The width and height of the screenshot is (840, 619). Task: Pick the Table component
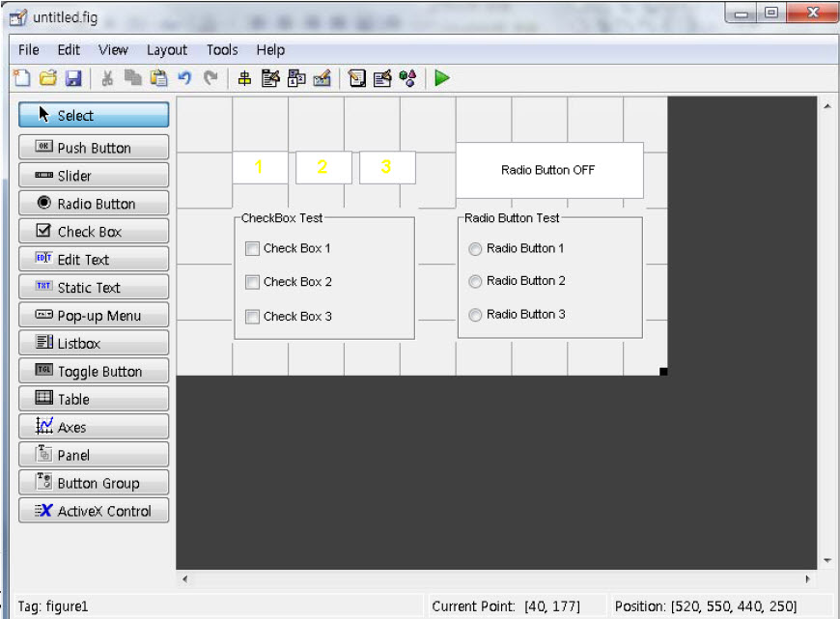[x=94, y=399]
